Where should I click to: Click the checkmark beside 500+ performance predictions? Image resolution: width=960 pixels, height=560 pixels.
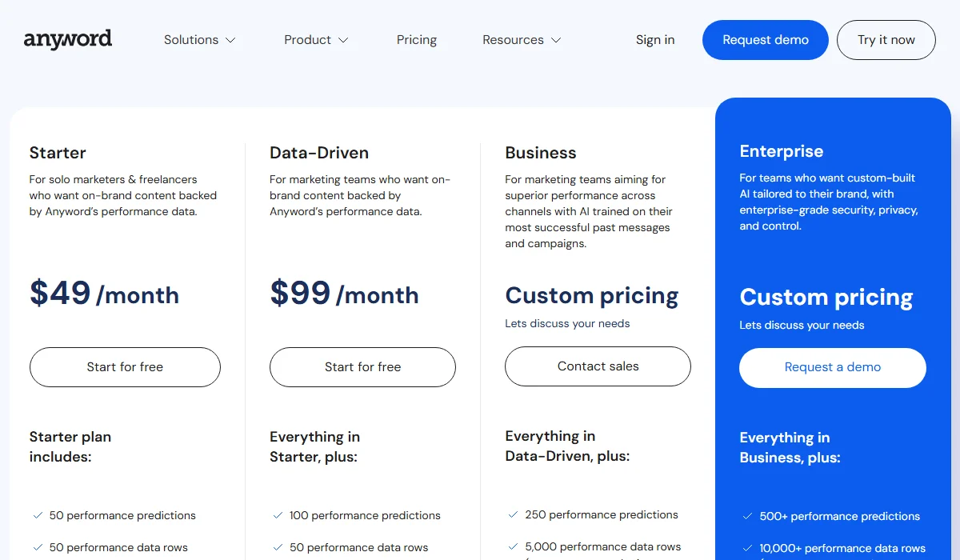pyautogui.click(x=746, y=516)
